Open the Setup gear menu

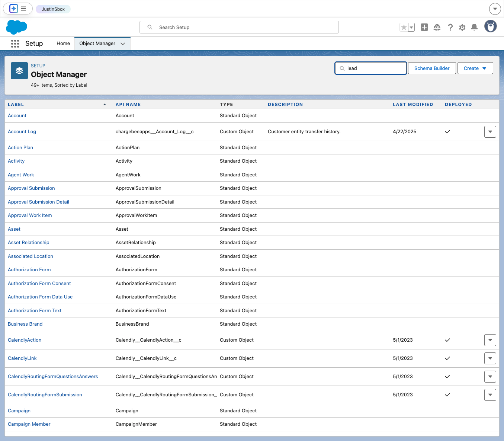point(462,27)
